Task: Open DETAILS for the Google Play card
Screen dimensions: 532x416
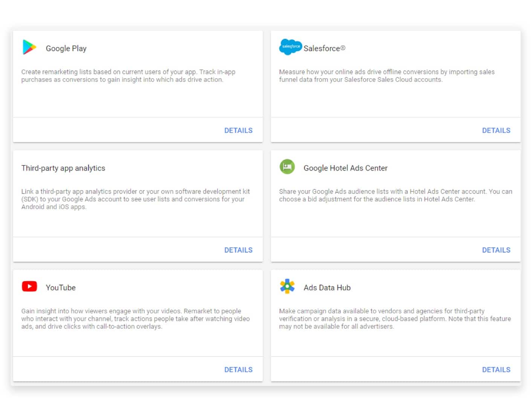Action: click(x=238, y=131)
